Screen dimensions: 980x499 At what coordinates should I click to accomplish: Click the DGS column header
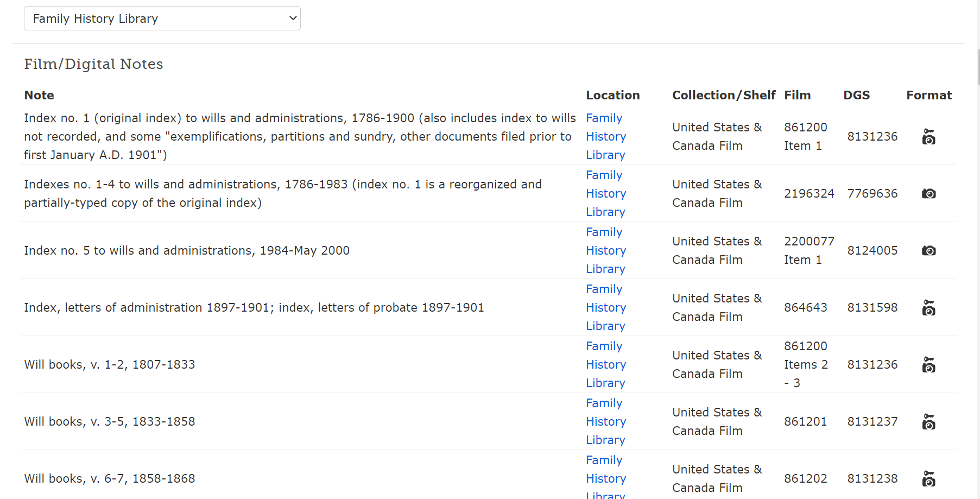(856, 95)
